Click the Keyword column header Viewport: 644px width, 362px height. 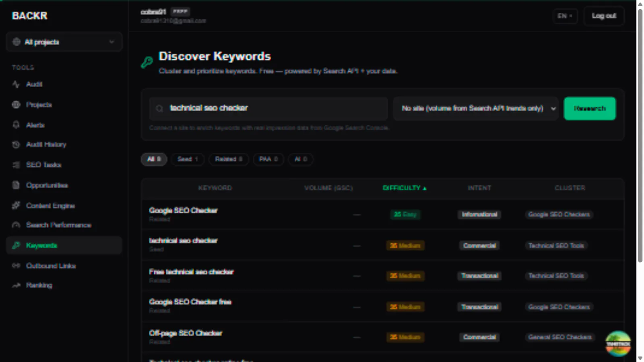pos(215,188)
